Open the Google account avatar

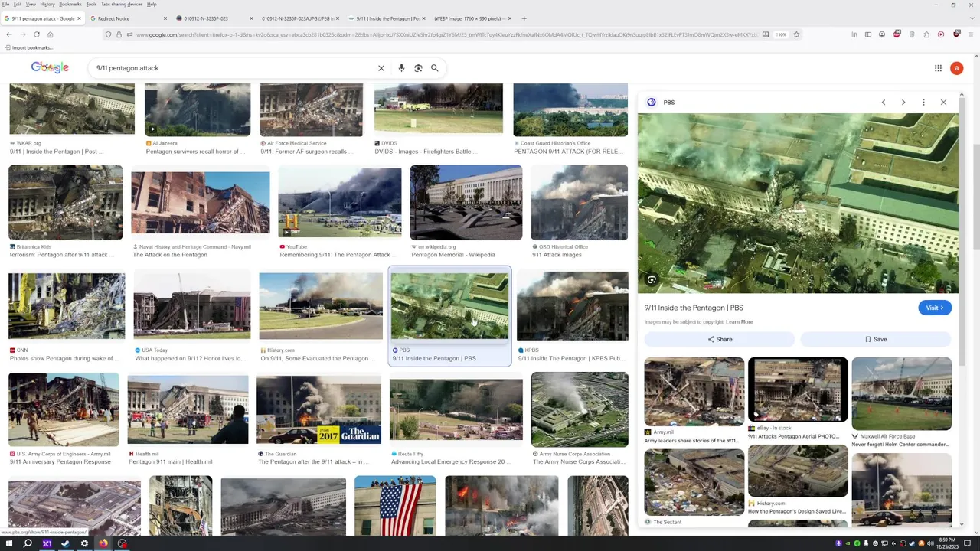click(x=956, y=68)
